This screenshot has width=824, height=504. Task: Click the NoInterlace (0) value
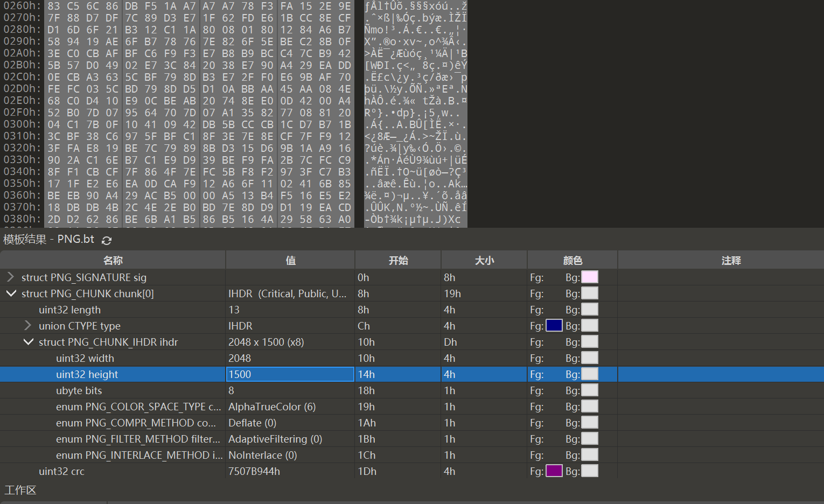click(263, 455)
